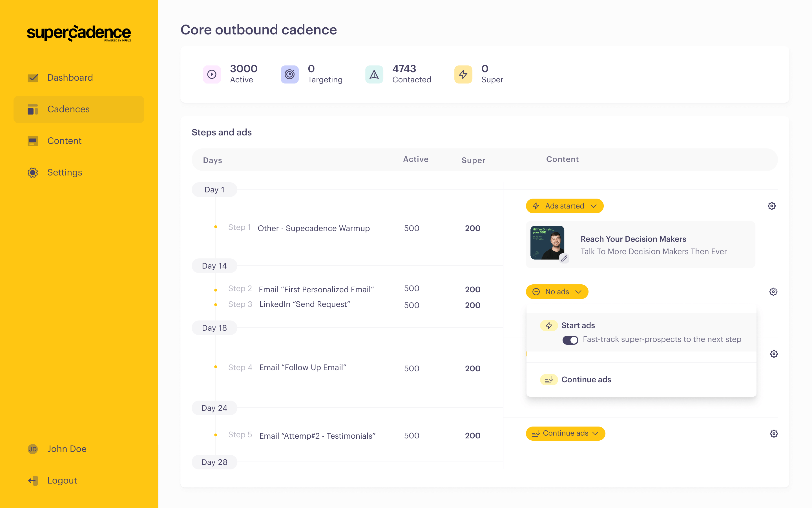Open gear settings beside Ads started
This screenshot has width=812, height=514.
coord(771,206)
